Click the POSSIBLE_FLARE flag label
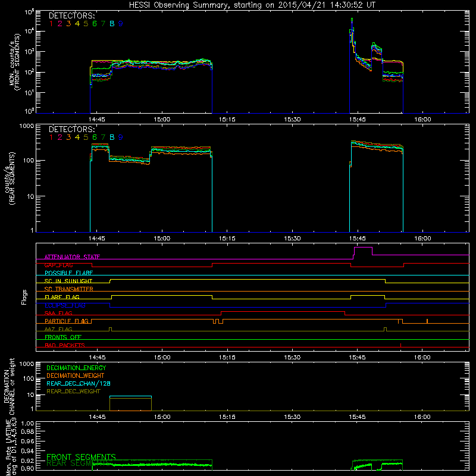 click(68, 273)
